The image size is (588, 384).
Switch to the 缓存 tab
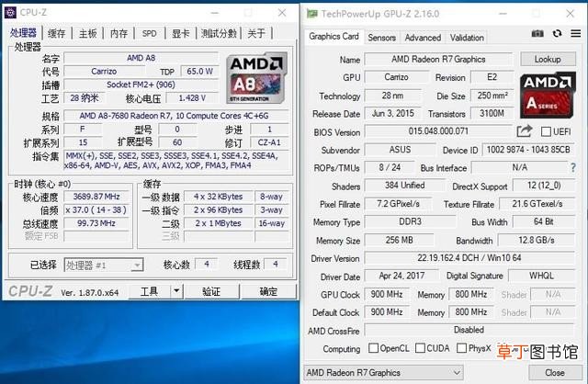coord(57,33)
